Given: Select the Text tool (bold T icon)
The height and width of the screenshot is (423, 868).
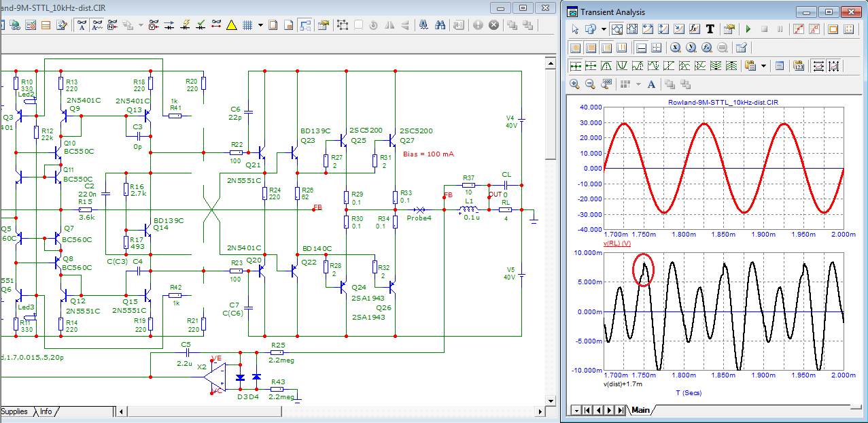Looking at the screenshot, I should point(710,29).
